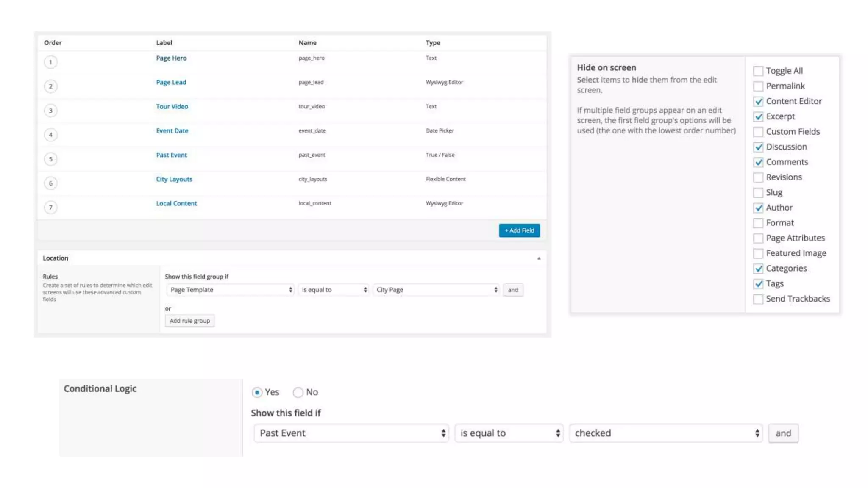Open the Page Template rule dropdown
This screenshot has height=488, width=868.
pyautogui.click(x=230, y=290)
